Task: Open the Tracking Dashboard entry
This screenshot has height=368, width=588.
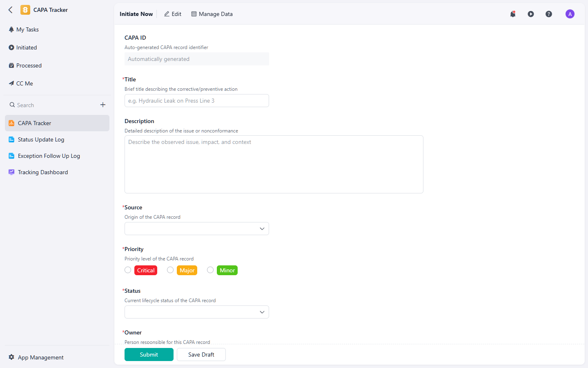Action: pyautogui.click(x=57, y=172)
